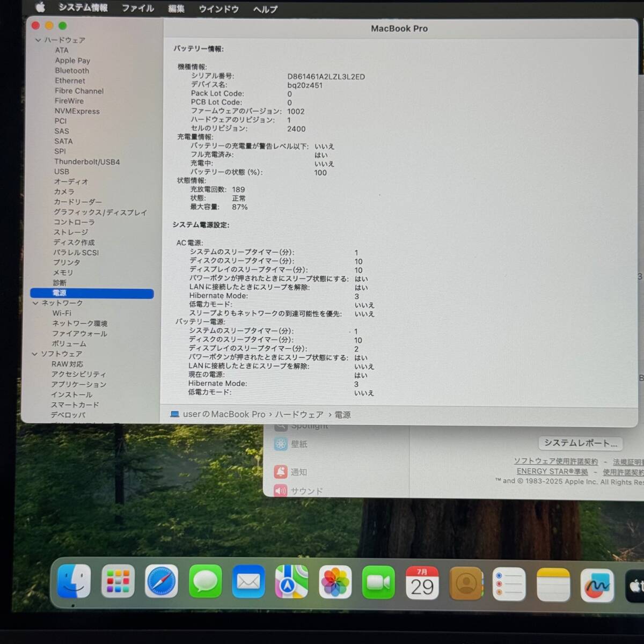Open Photos app in the Dock

[335, 582]
